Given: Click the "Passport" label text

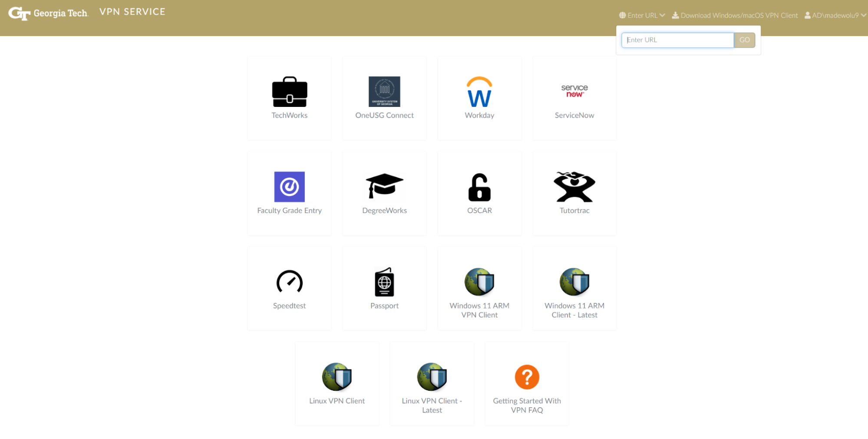Looking at the screenshot, I should tap(384, 306).
